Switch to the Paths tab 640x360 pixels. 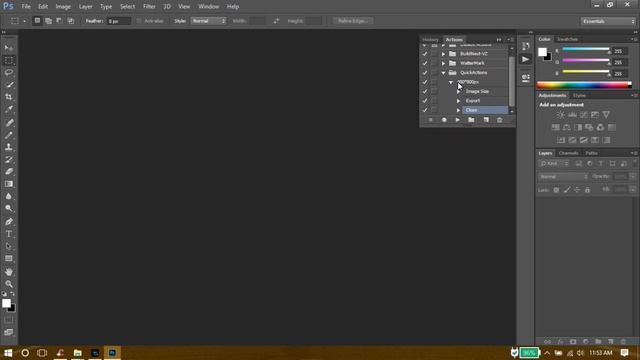(x=591, y=153)
